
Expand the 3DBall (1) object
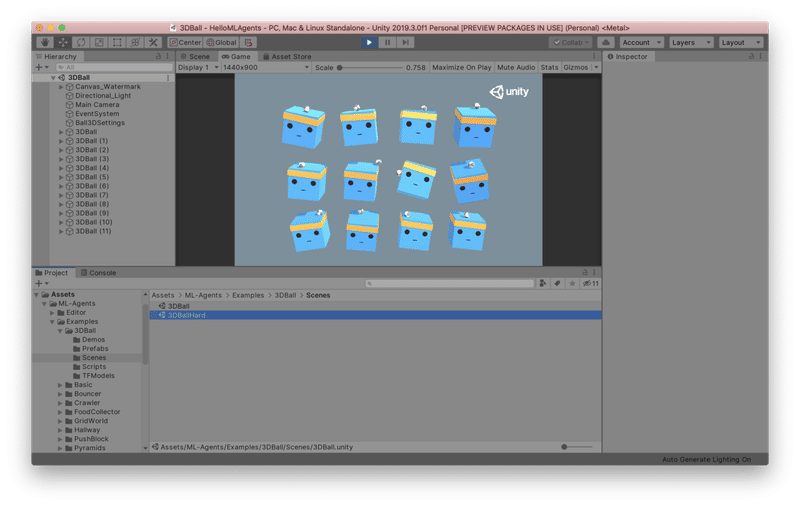tap(61, 141)
